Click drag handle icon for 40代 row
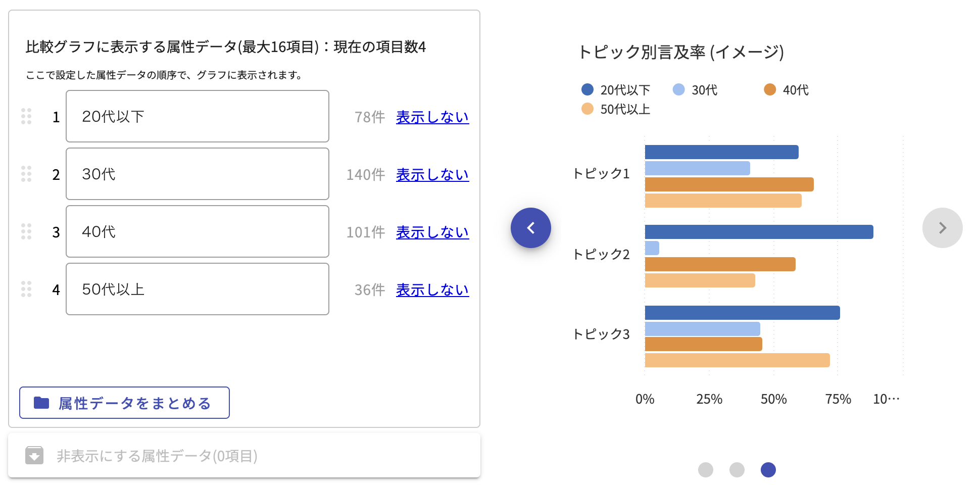980x485 pixels. pyautogui.click(x=26, y=231)
